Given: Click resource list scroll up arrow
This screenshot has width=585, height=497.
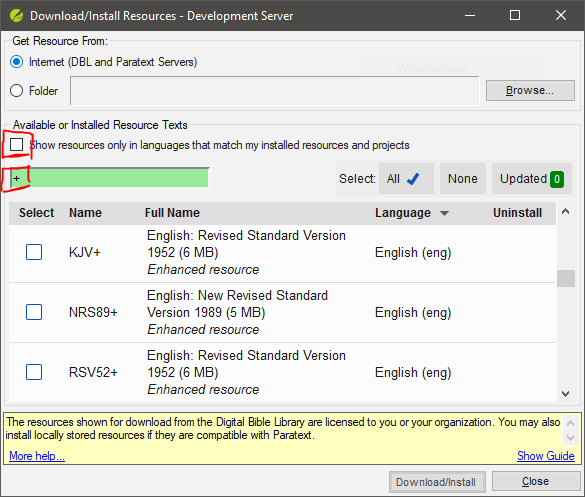Looking at the screenshot, I should 566,212.
